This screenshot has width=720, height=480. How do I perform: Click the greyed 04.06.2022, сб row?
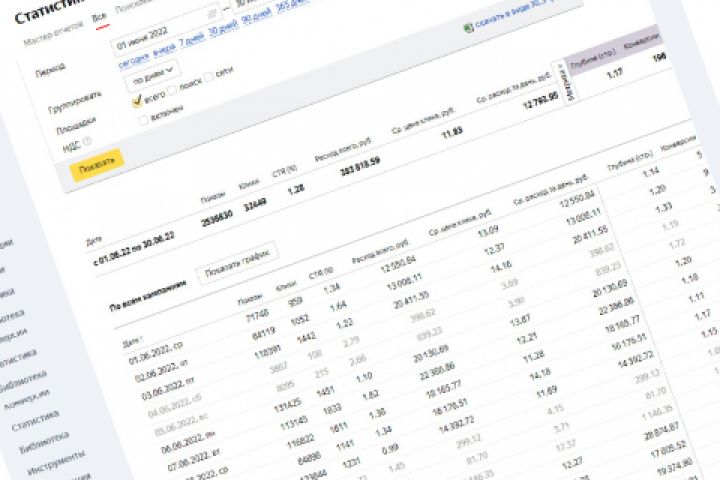[x=174, y=407]
